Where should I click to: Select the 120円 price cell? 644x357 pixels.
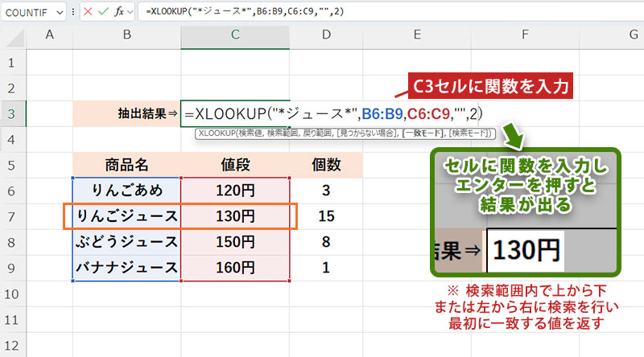tap(235, 191)
